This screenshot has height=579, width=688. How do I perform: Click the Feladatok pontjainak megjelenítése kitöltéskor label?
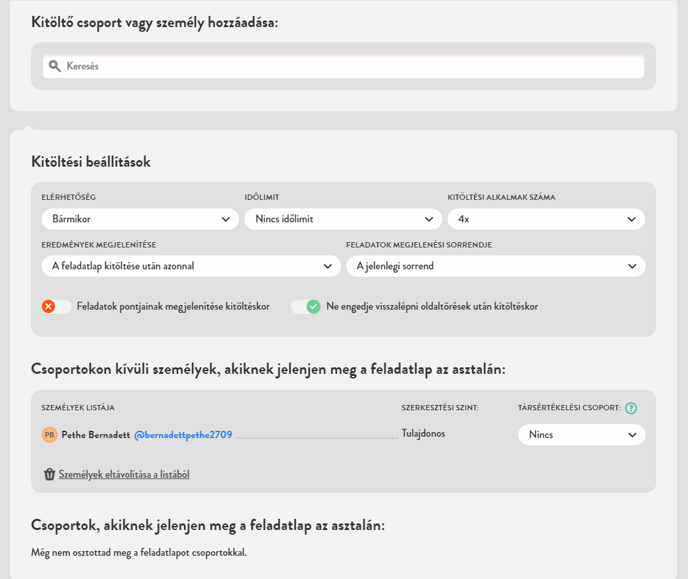click(173, 306)
